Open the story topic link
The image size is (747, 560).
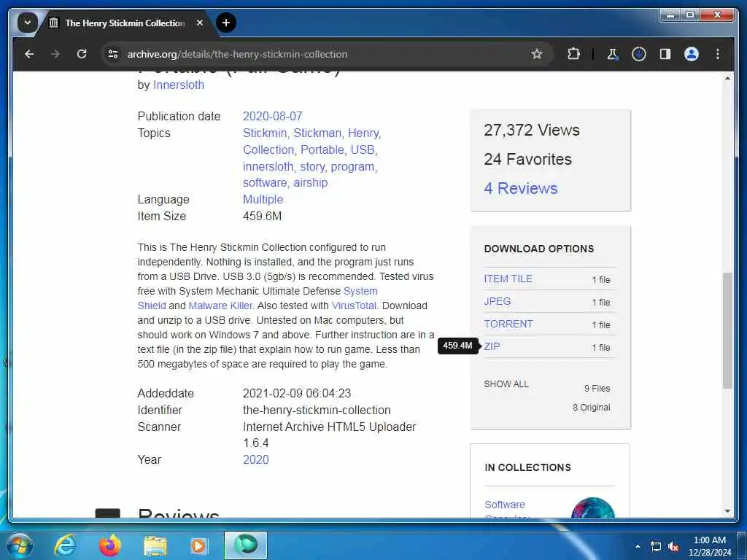[312, 167]
